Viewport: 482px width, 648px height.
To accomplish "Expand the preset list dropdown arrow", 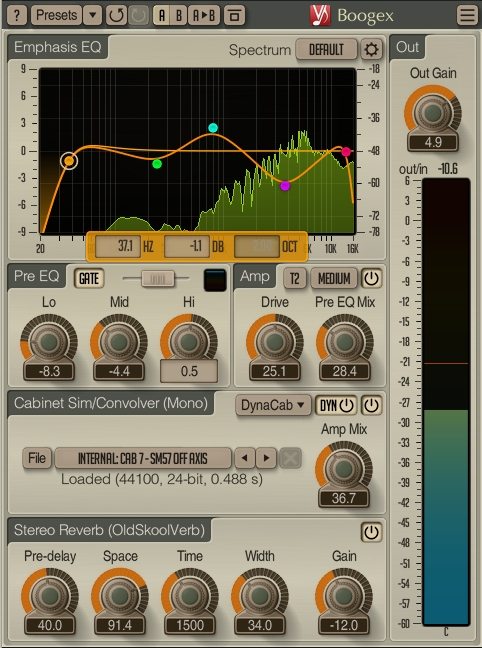I will click(93, 16).
